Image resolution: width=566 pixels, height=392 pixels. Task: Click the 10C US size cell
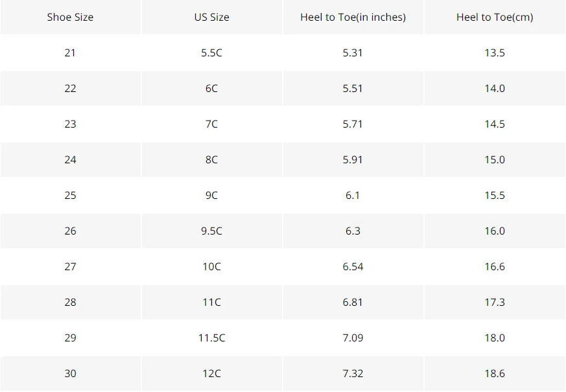coord(212,266)
